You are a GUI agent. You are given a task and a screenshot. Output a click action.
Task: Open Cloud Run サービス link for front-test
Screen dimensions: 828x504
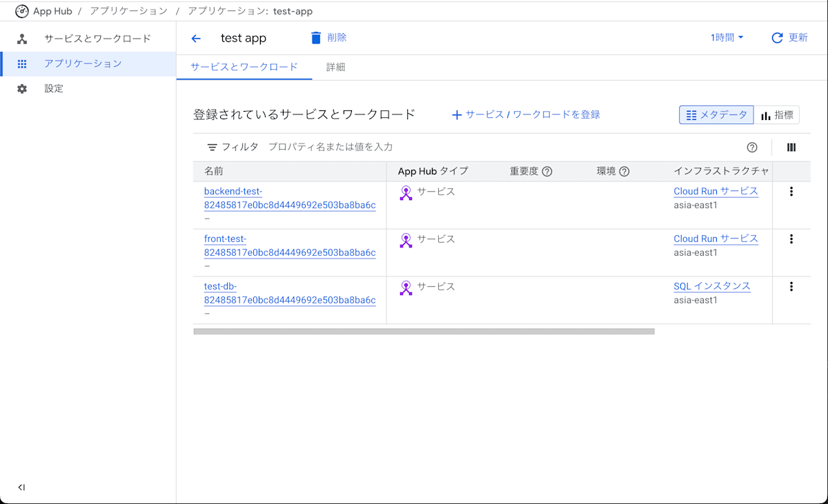[716, 239]
